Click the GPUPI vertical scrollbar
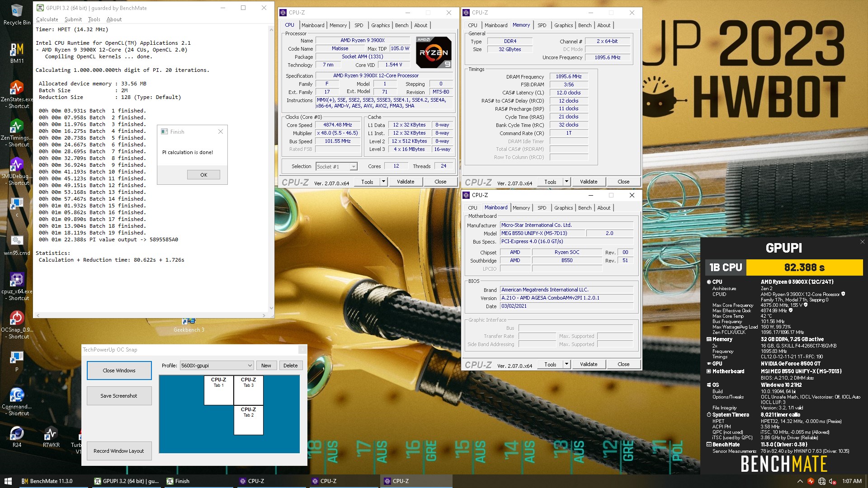868x488 pixels. (x=271, y=169)
